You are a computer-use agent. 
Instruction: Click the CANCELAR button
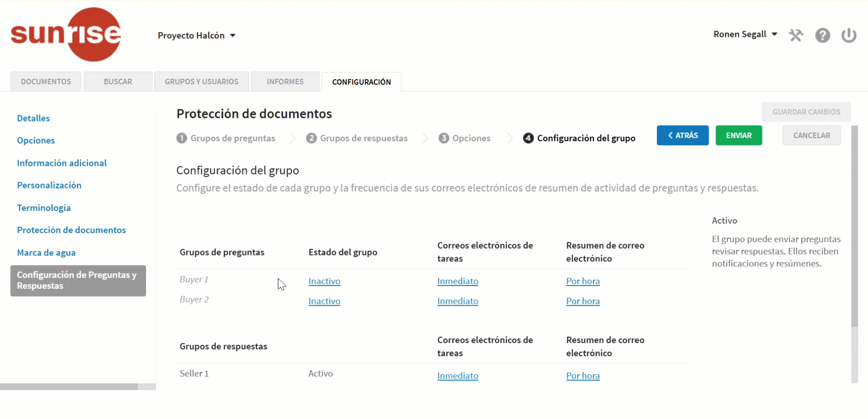(x=812, y=135)
